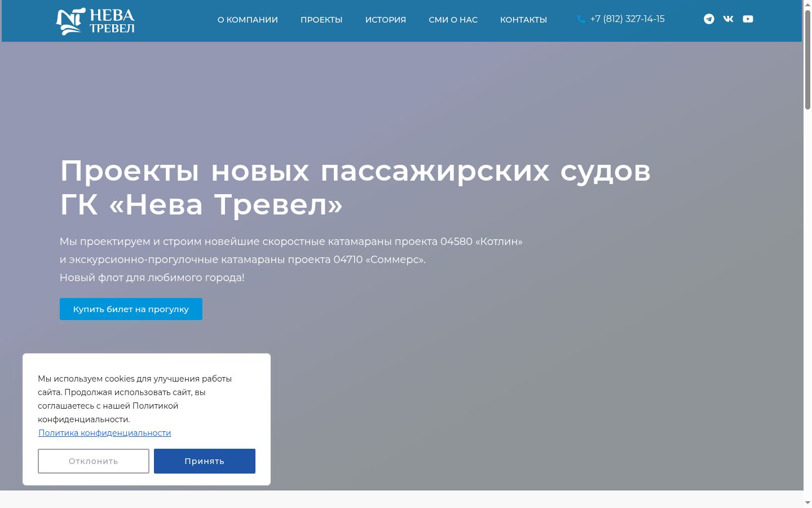Image resolution: width=812 pixels, height=508 pixels.
Task: Click the scrollbar down arrow
Action: click(x=807, y=503)
